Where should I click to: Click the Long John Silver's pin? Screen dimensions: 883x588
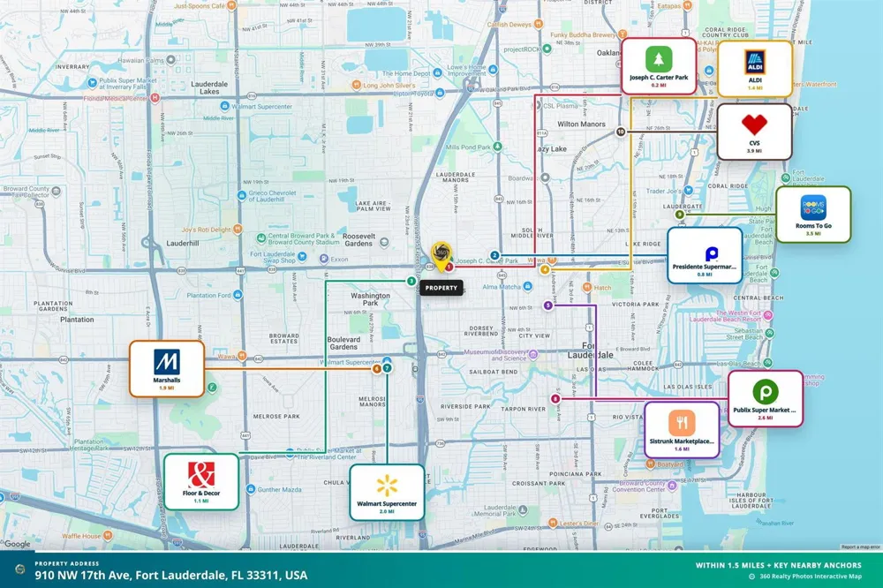(x=356, y=85)
